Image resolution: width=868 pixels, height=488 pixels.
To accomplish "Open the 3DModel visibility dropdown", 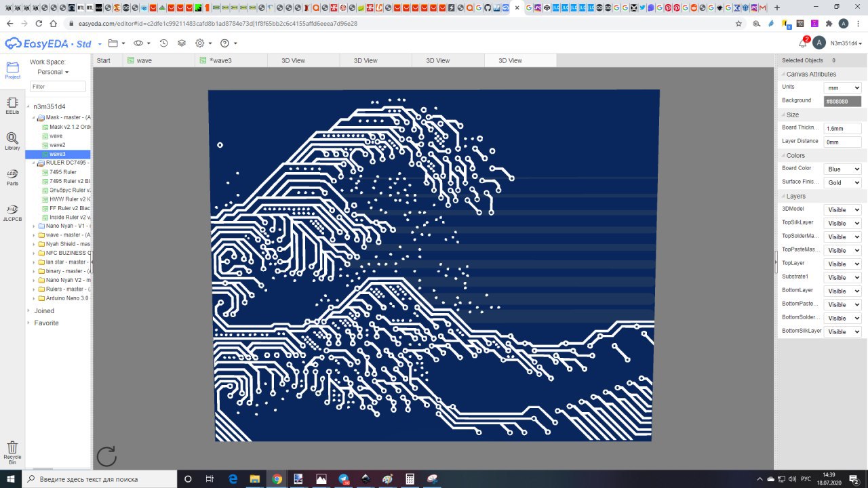I will [842, 209].
